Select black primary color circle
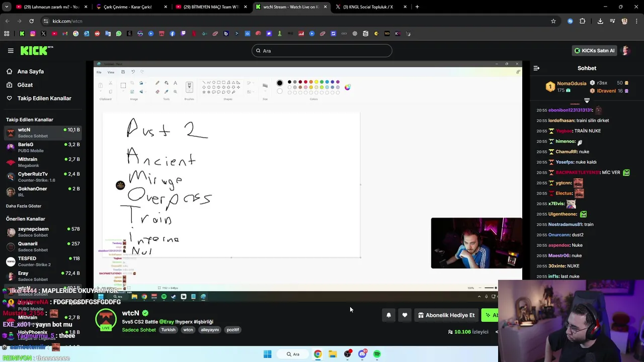Screen dimensions: 644x362 [280, 83]
